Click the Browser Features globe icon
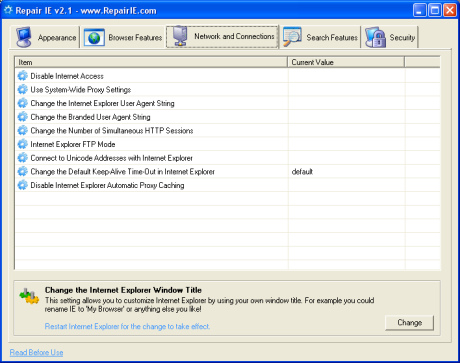Screen dimensions: 460x363 [x=94, y=37]
